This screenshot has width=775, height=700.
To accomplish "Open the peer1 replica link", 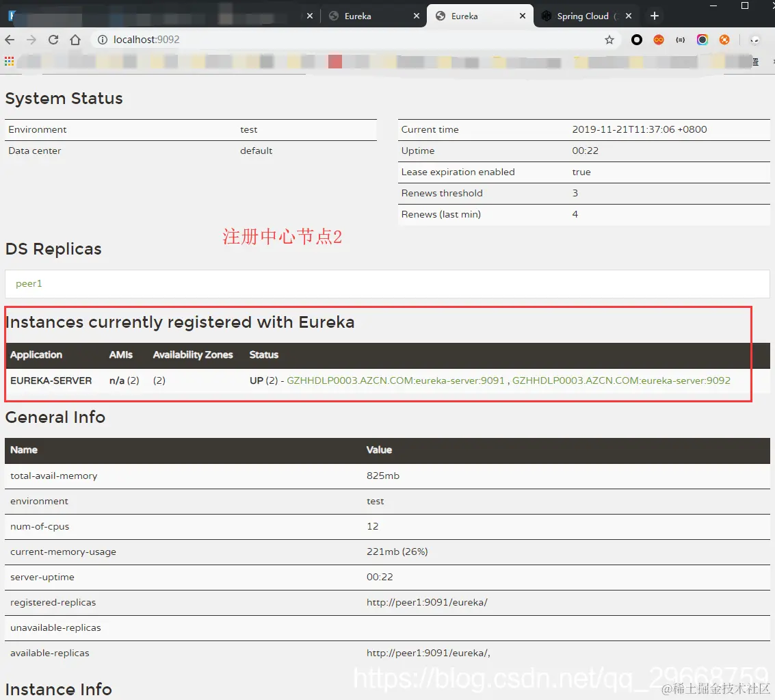I will [x=29, y=284].
